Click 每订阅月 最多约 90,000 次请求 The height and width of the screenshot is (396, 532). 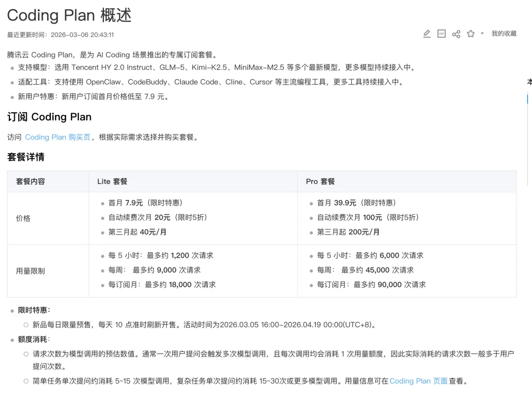pyautogui.click(x=371, y=285)
